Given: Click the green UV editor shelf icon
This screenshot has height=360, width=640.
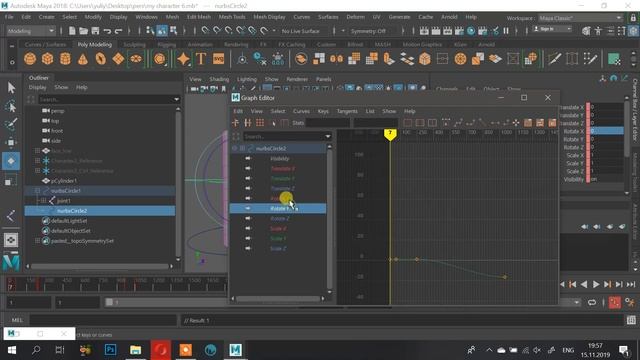Looking at the screenshot, I should (x=614, y=59).
